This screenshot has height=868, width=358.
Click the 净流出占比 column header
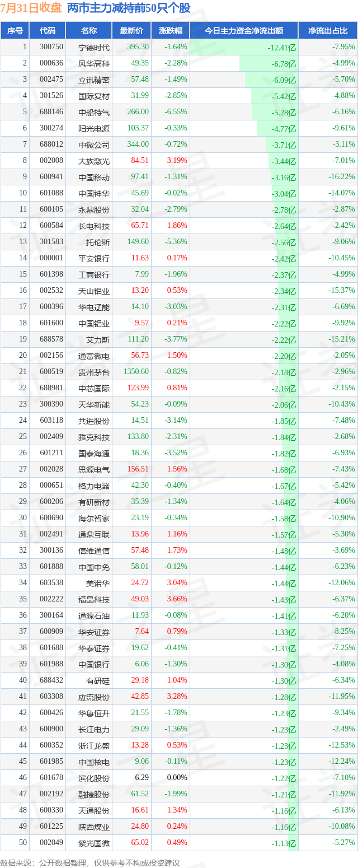tap(328, 31)
